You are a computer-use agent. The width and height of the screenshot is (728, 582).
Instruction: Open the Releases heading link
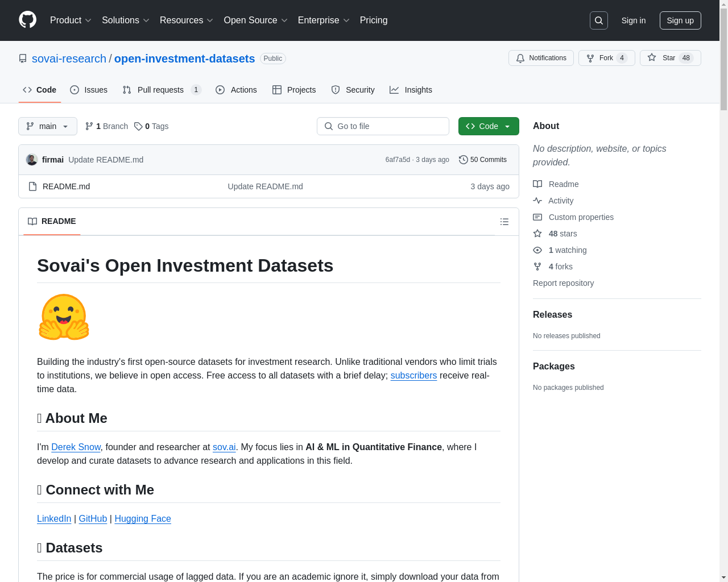click(x=552, y=315)
